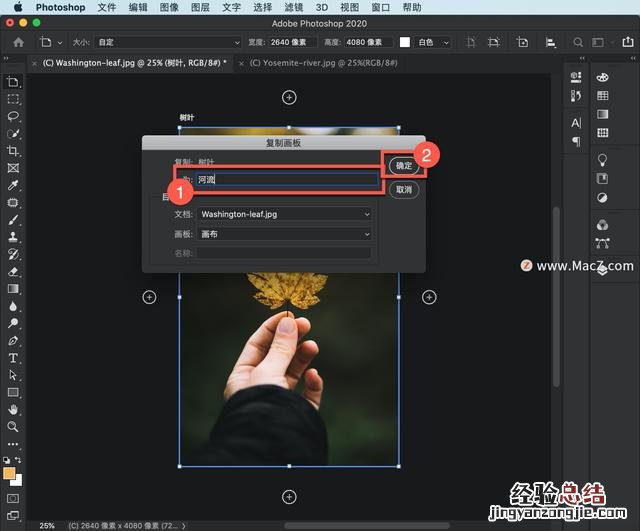Select the Eyedropper tool
Viewport: 640px width, 531px height.
pos(13,186)
